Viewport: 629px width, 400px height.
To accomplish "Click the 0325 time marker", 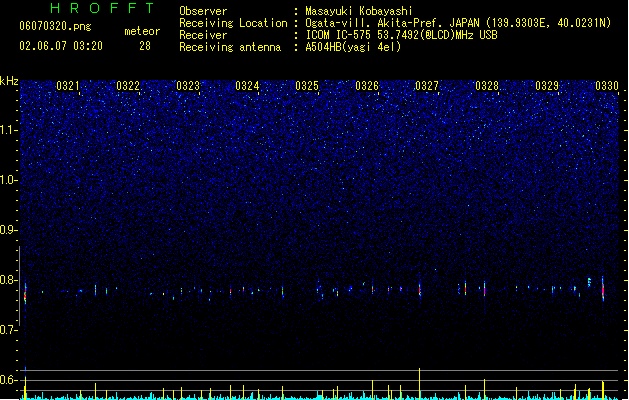I will pos(307,86).
